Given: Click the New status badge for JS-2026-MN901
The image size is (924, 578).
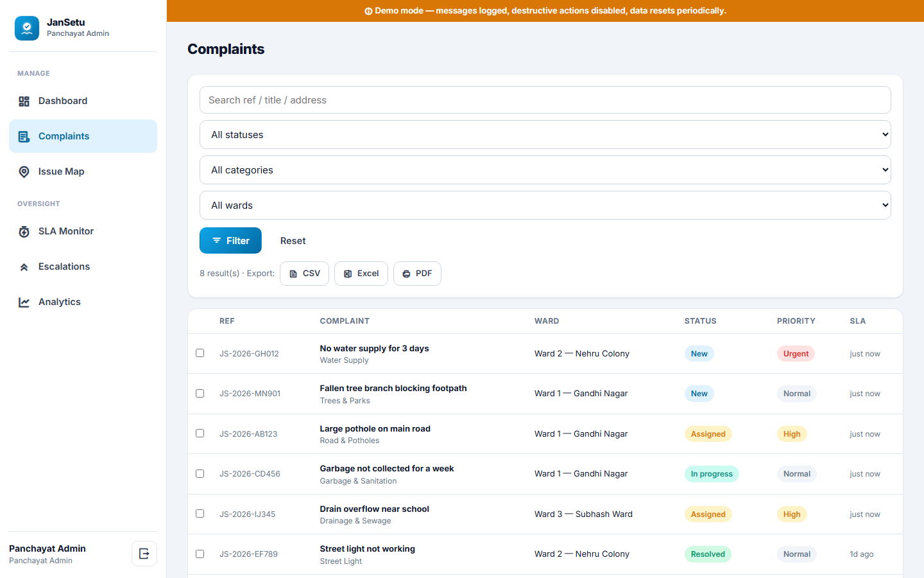Looking at the screenshot, I should pos(699,394).
